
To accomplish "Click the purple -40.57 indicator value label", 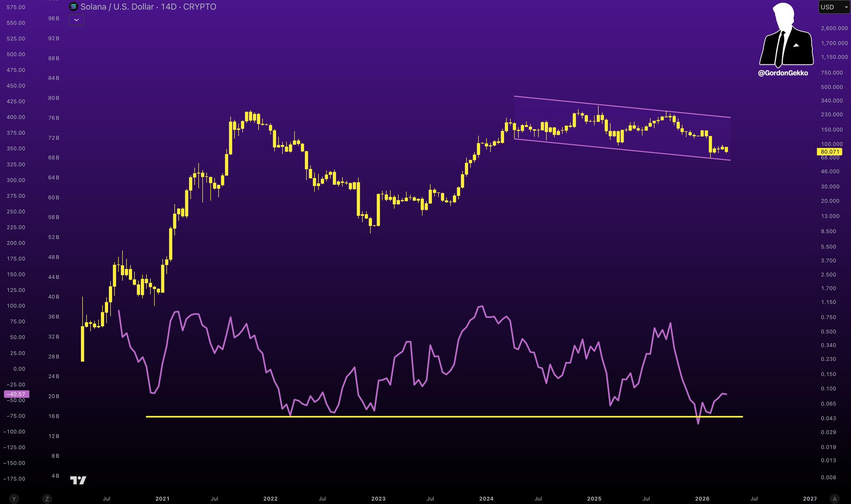I will point(17,394).
